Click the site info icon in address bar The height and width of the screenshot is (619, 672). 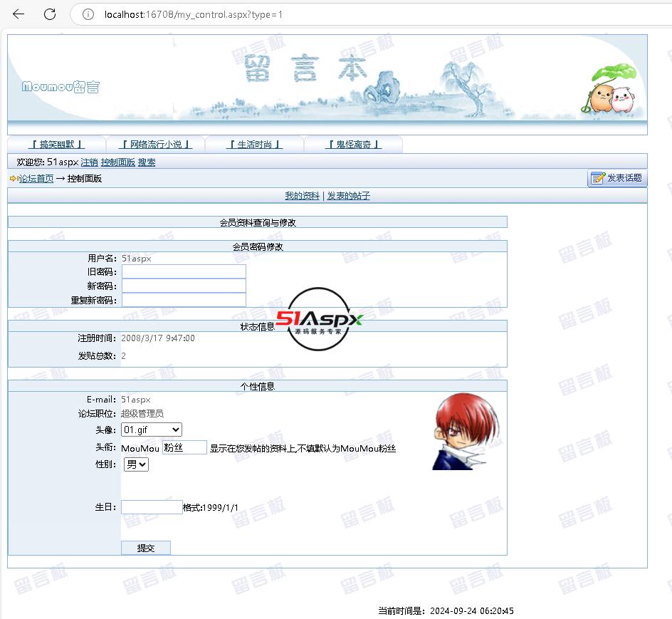[89, 14]
